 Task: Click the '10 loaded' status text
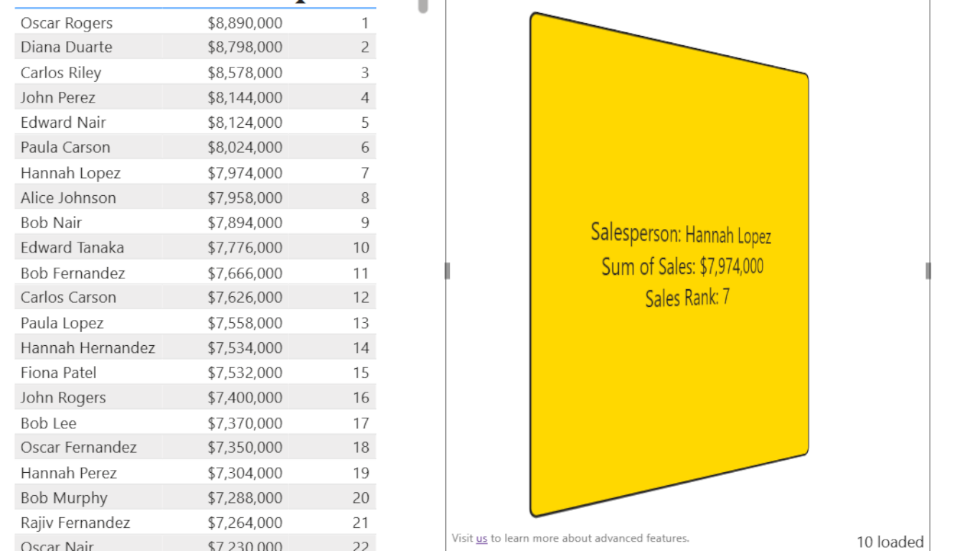pos(890,542)
